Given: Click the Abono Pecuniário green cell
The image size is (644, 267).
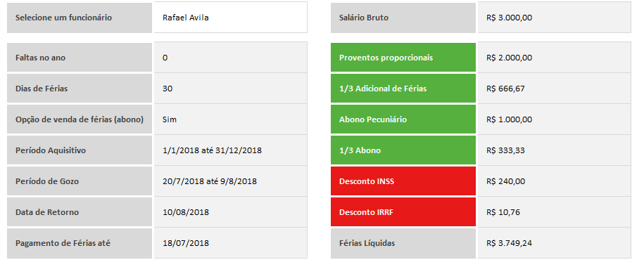Looking at the screenshot, I should click(403, 119).
